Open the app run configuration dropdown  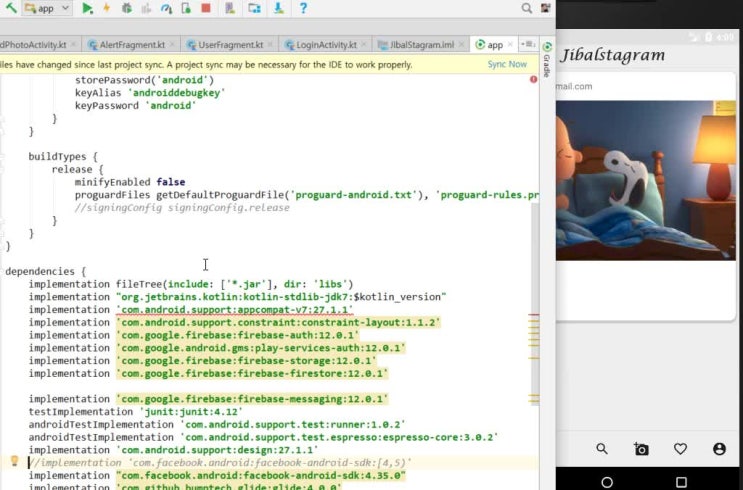pos(47,9)
